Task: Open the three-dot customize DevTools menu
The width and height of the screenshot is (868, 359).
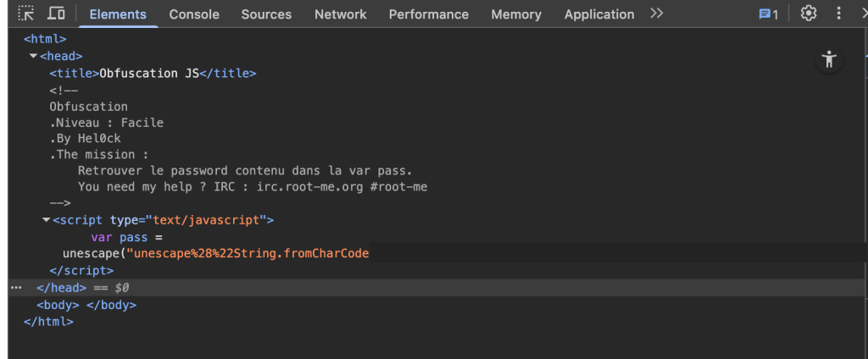Action: (838, 14)
